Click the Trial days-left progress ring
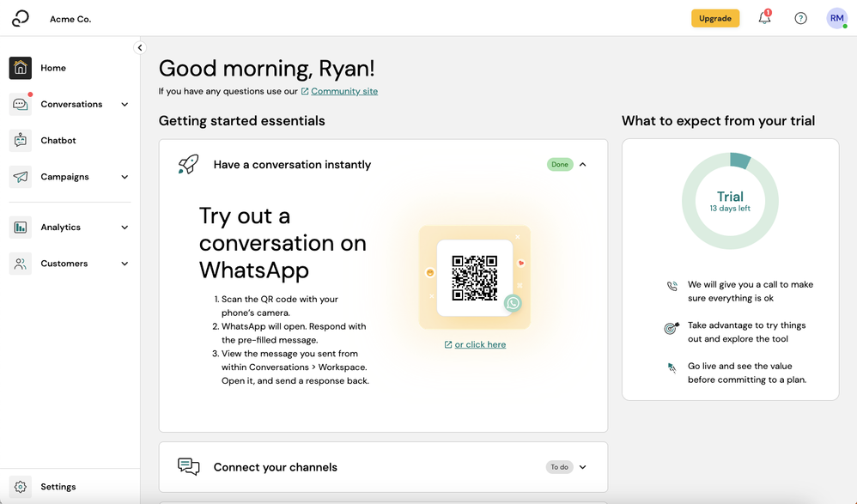 click(x=730, y=201)
